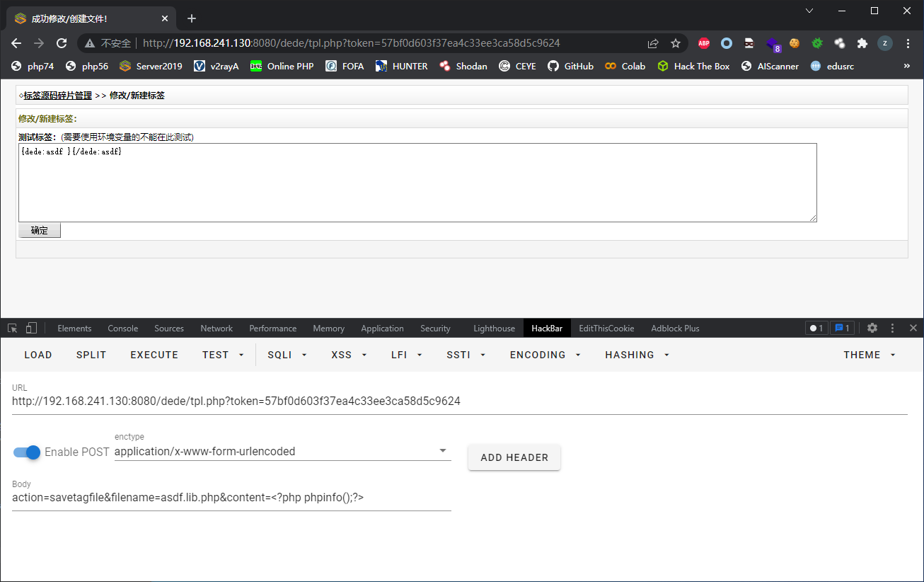Screen dimensions: 924x582
Task: Open the php56 bookmark
Action: (87, 66)
